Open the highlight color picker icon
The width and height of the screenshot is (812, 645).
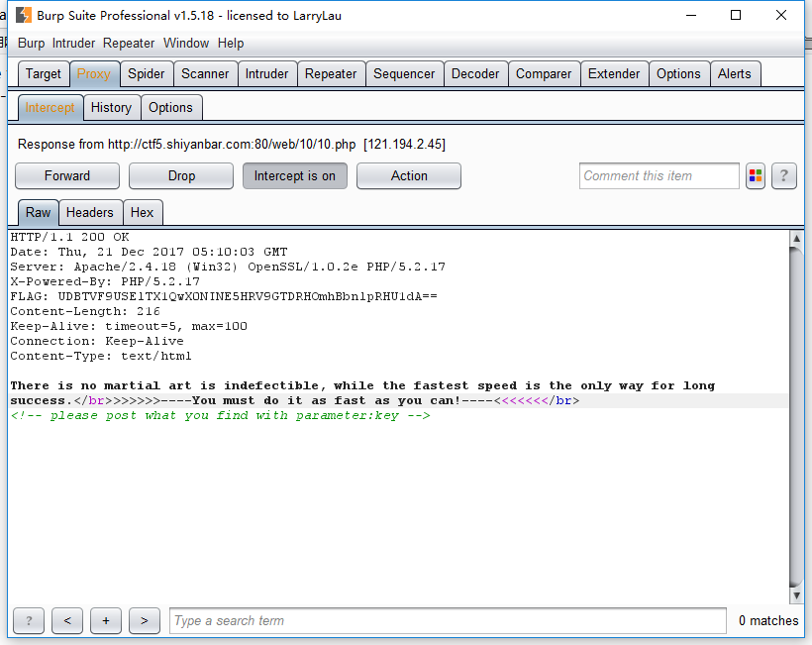coord(756,176)
